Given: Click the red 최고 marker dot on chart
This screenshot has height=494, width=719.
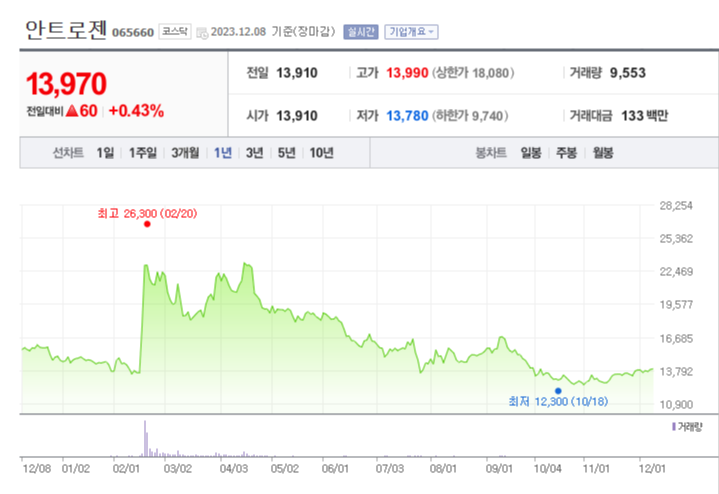Looking at the screenshot, I should (x=147, y=224).
